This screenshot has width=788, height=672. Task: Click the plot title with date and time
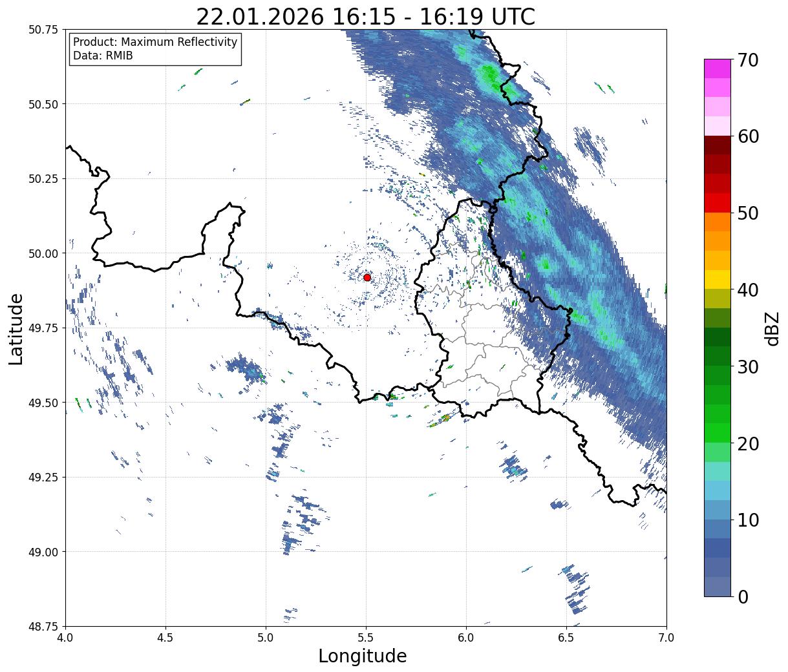tap(366, 16)
